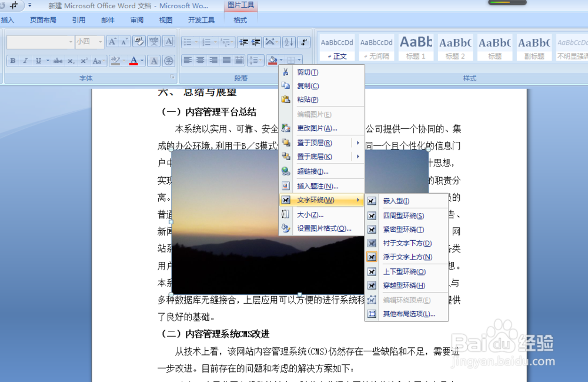
Task: Open 设置图片格式 from the menu
Action: (322, 228)
